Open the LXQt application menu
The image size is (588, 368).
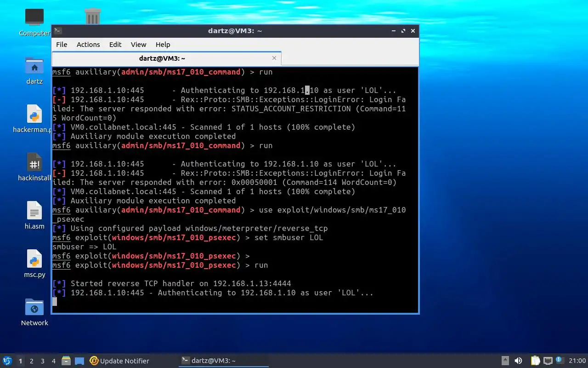coord(7,361)
